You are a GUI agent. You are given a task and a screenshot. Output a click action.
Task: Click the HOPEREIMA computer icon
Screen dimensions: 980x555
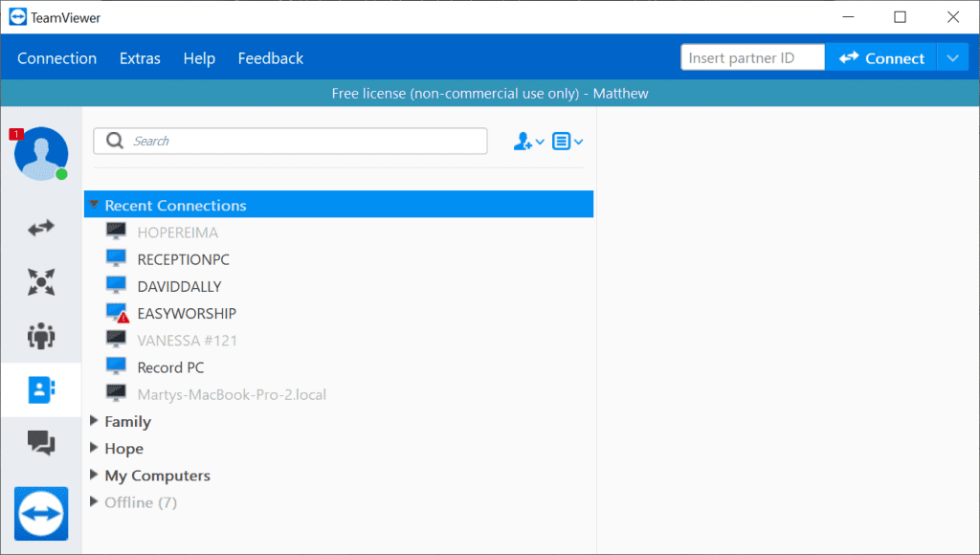tap(116, 232)
